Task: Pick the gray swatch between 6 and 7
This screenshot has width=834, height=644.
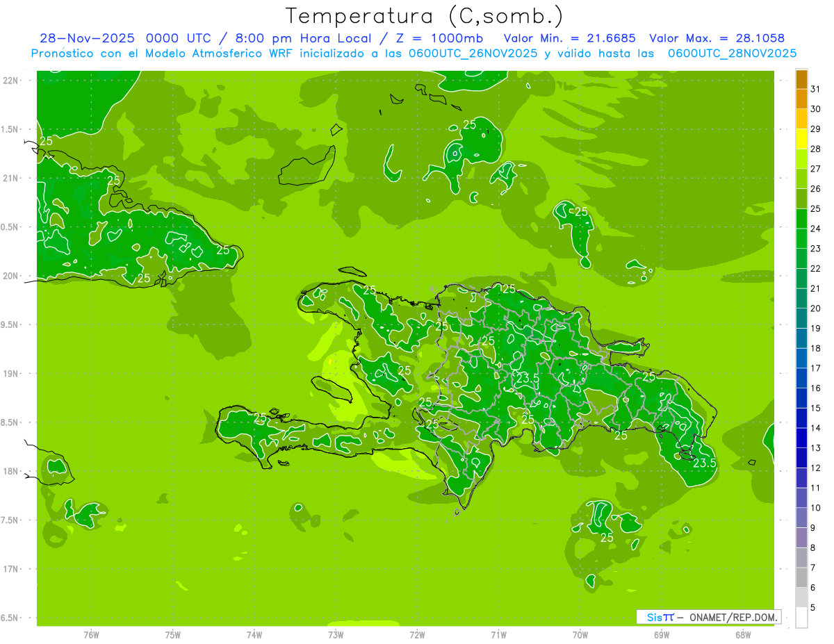Action: 801,578
